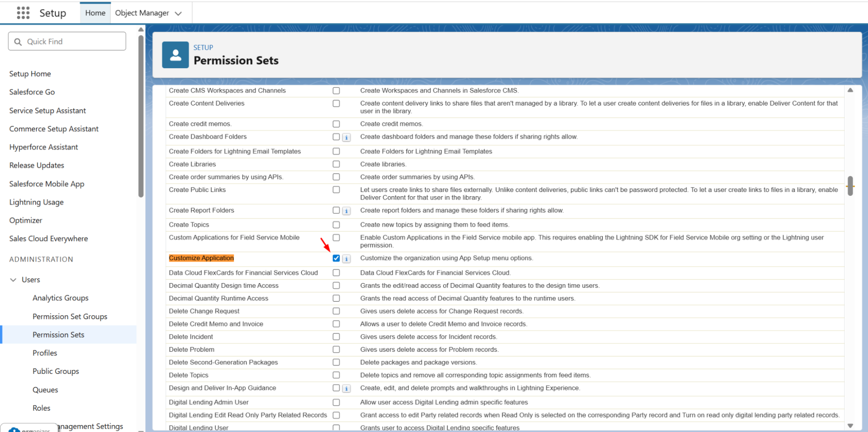The image size is (868, 432).
Task: Open the Release Updates link
Action: pyautogui.click(x=36, y=165)
